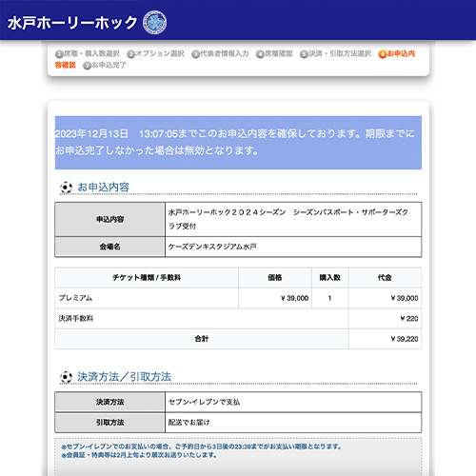This screenshot has width=476, height=476.
Task: Select step 3 代表者情報入力
Action: 220,54
